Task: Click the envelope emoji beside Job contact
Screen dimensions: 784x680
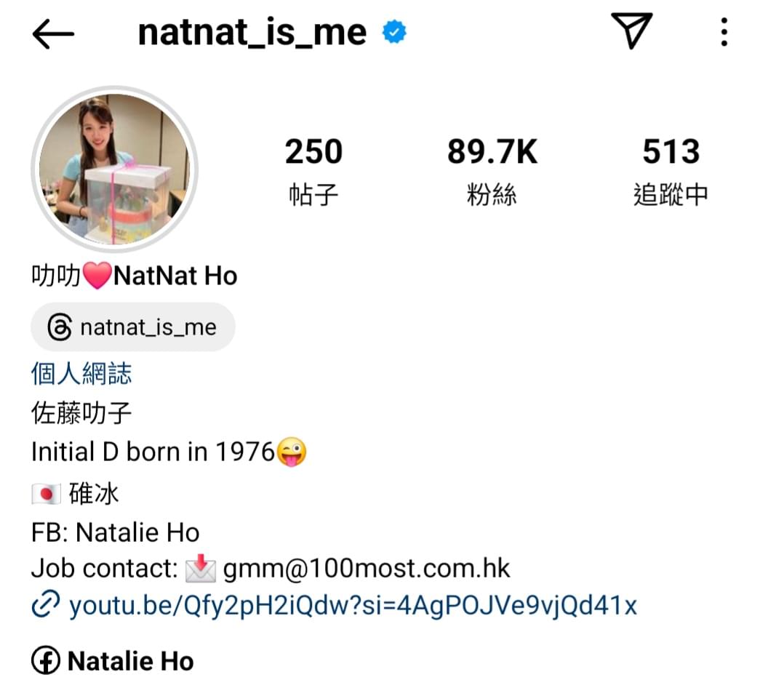Action: tap(201, 569)
